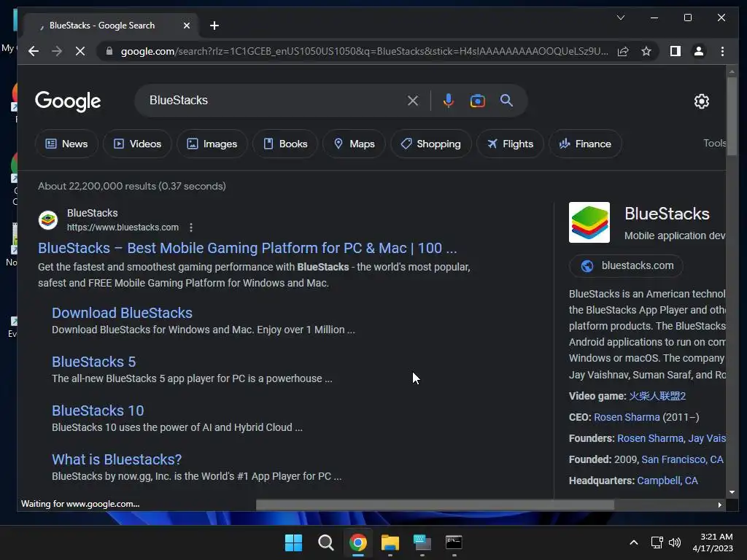This screenshot has height=560, width=747.
Task: Open What is Bluestacks? sitelink
Action: point(117,459)
